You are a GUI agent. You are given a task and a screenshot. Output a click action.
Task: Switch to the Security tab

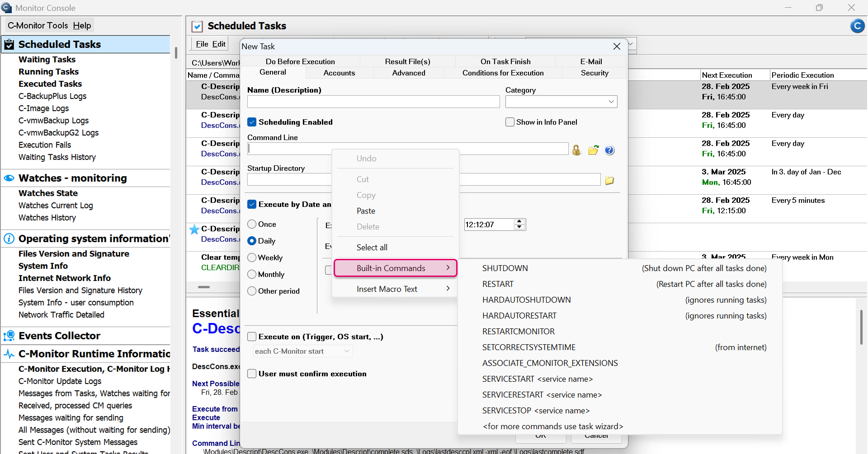[594, 73]
